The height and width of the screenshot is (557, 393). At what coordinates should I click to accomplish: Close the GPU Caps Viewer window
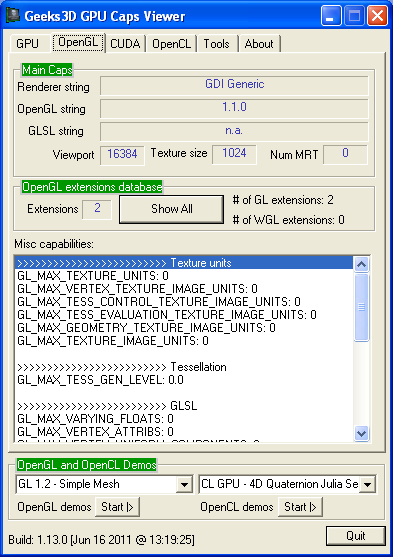point(377,16)
